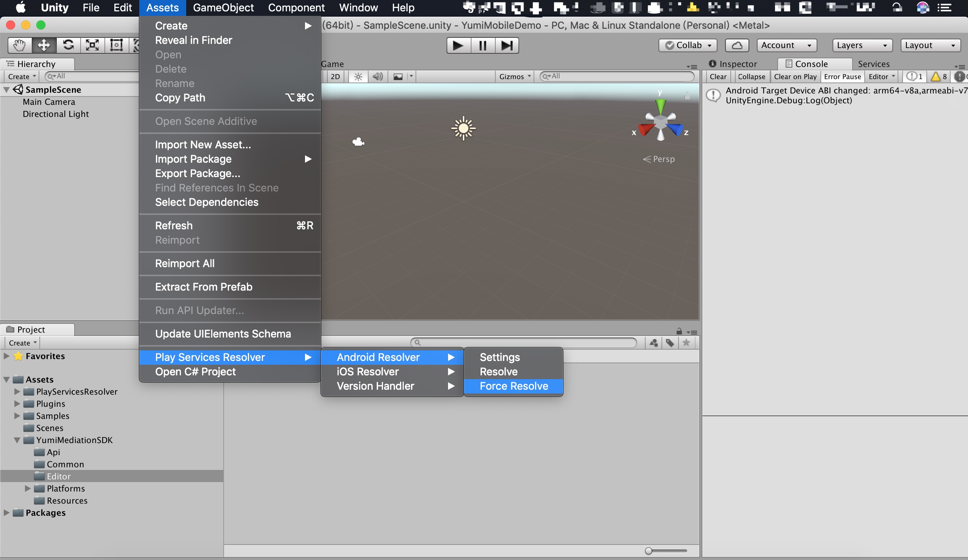Image resolution: width=968 pixels, height=560 pixels.
Task: Select the Rect transform tool
Action: [x=117, y=45]
